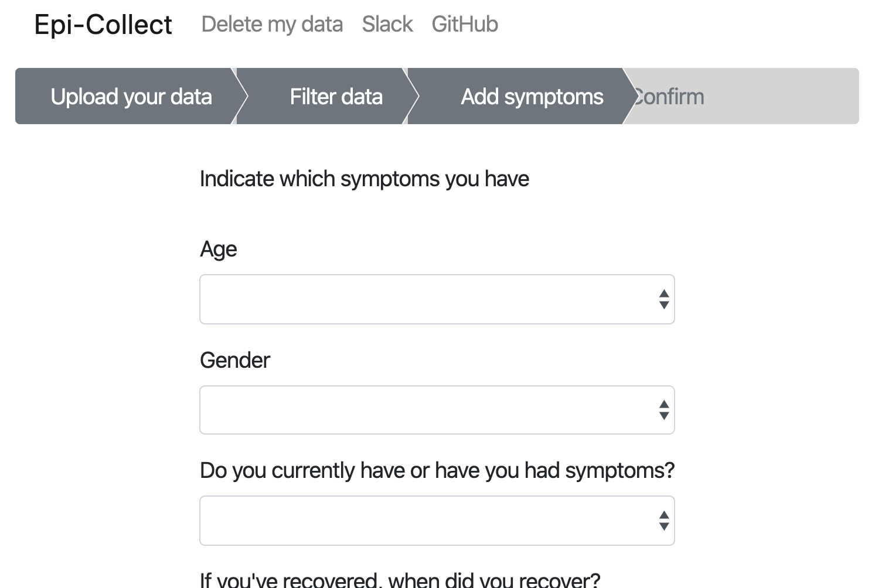Expand the Age select field
Screen dimensions: 892x588
click(x=428, y=299)
